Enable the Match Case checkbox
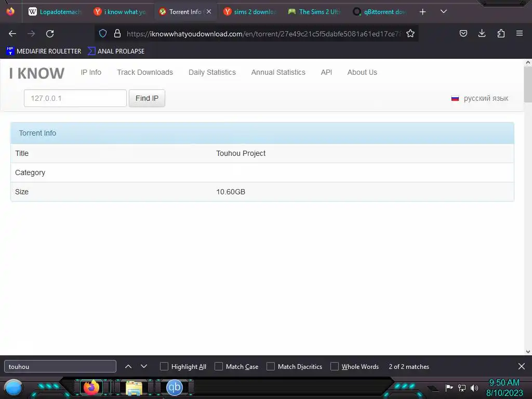This screenshot has width=532, height=399. [x=219, y=366]
